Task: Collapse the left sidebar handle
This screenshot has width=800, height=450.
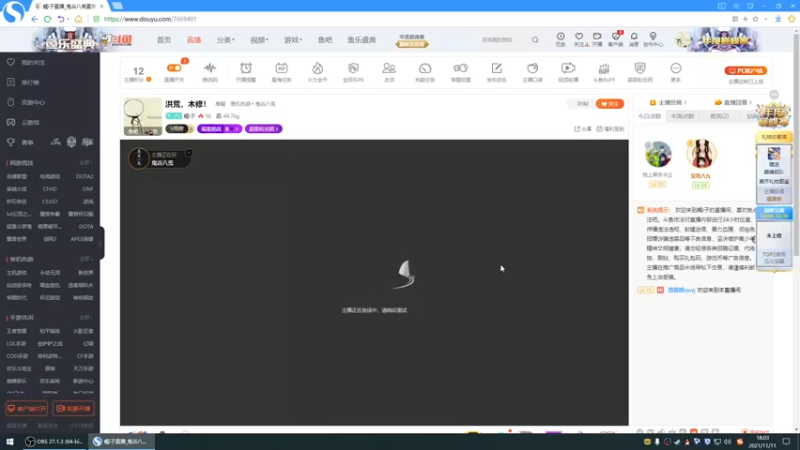Action: [102, 243]
